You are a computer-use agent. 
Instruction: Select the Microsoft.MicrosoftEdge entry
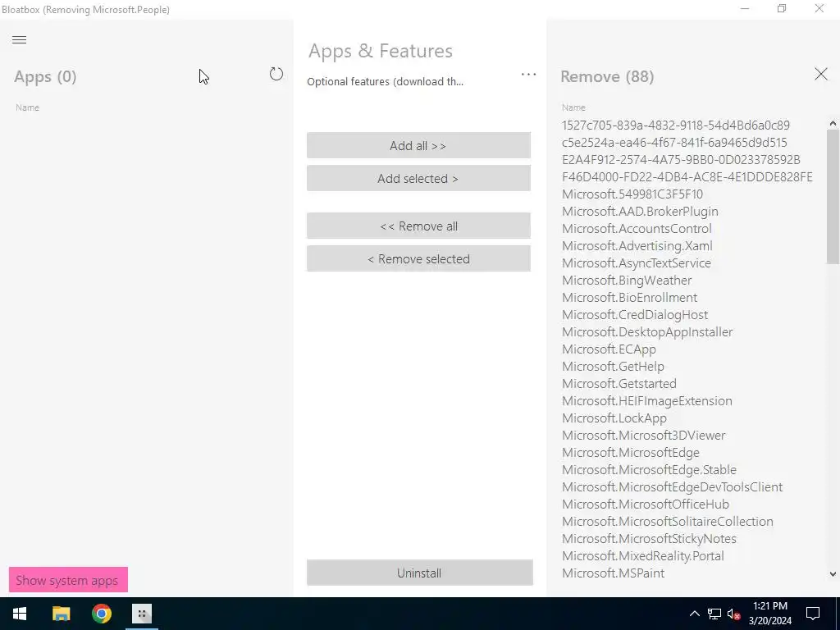pos(631,452)
